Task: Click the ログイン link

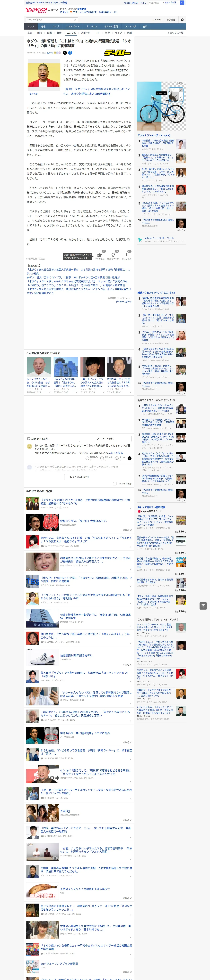Action: click(64, 12)
